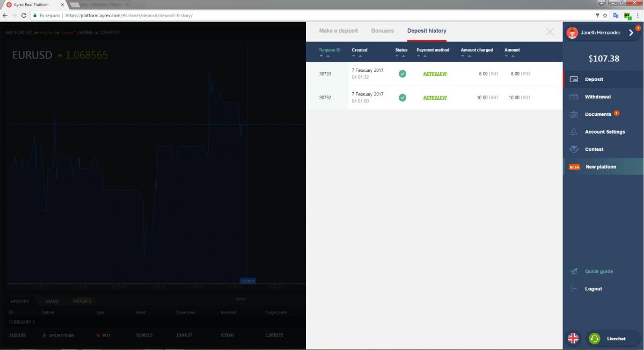This screenshot has height=350, width=644.
Task: Open the Bonuses tab
Action: (x=382, y=31)
